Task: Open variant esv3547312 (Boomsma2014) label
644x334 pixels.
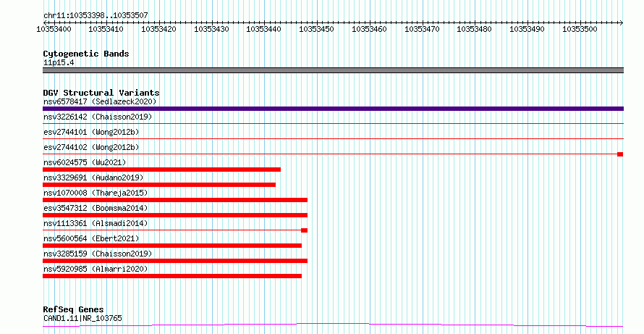Action: 96,208
